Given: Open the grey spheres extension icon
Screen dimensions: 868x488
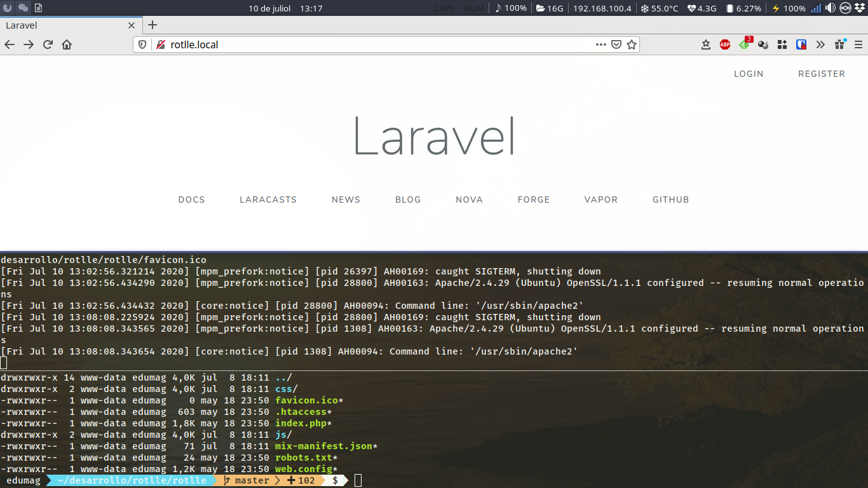Looking at the screenshot, I should pyautogui.click(x=763, y=44).
